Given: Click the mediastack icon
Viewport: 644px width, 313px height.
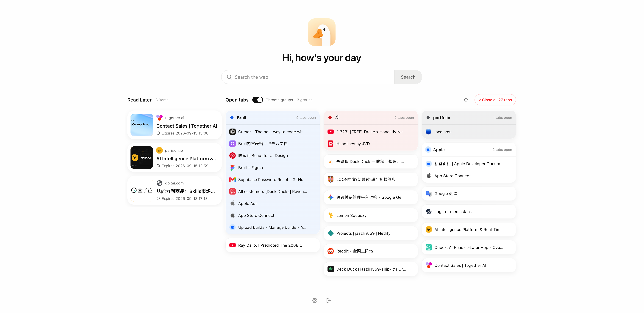Looking at the screenshot, I should click(429, 212).
